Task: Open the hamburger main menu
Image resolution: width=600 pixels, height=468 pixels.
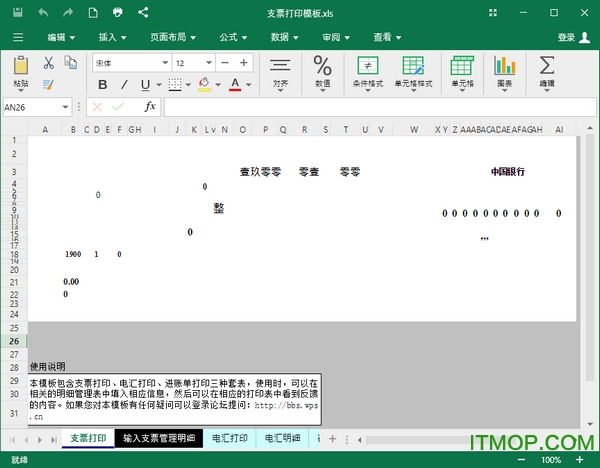Action: coord(18,37)
